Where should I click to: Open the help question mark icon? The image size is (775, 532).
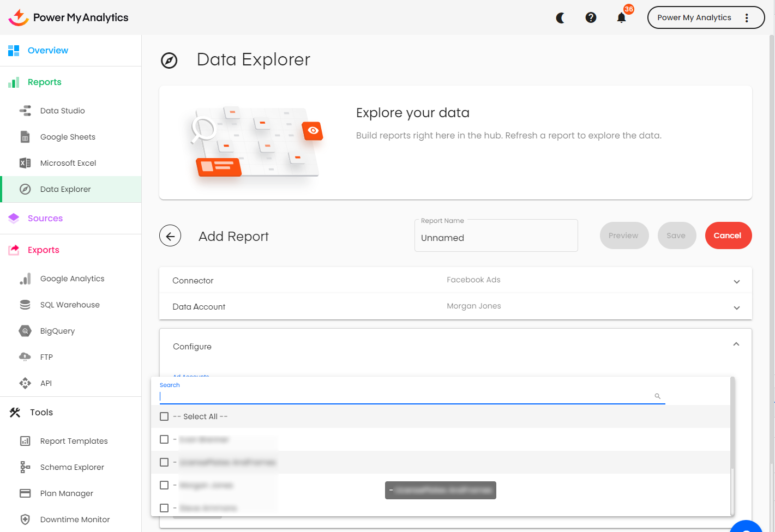pyautogui.click(x=591, y=18)
